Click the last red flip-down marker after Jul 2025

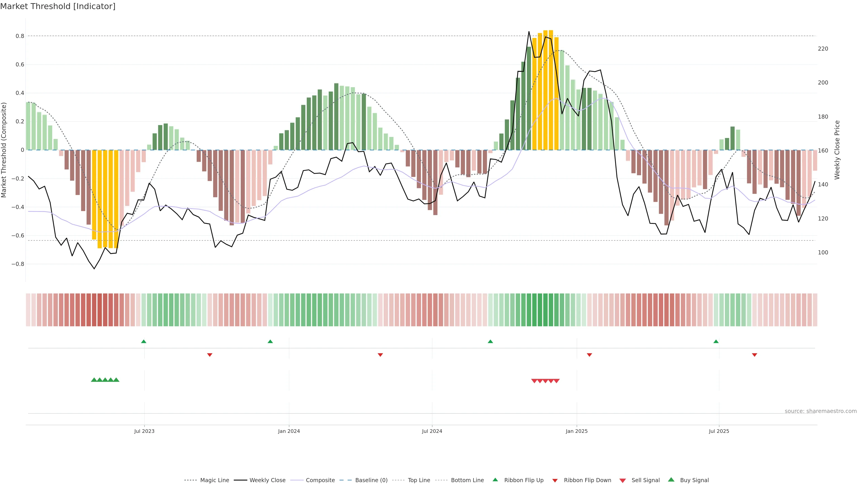(x=755, y=355)
